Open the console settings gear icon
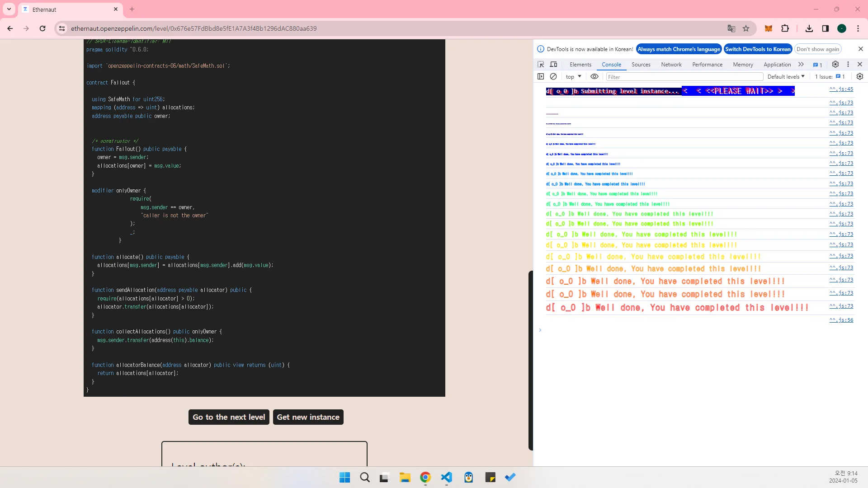The image size is (868, 488). [x=860, y=76]
